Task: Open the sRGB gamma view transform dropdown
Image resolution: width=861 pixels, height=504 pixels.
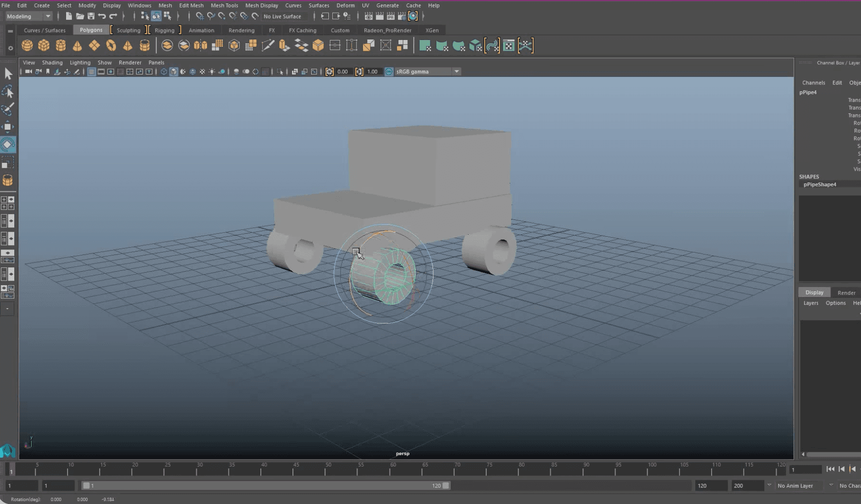Action: pos(428,72)
